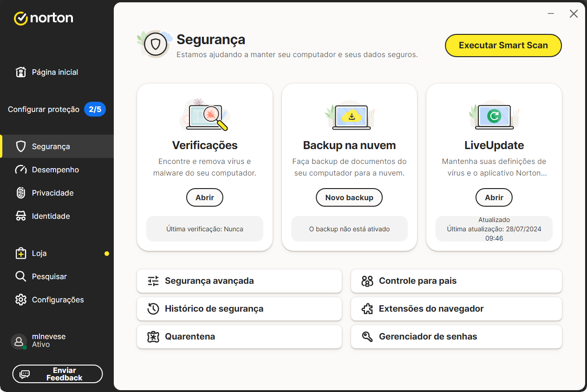The width and height of the screenshot is (587, 392).
Task: Start a Novo backup
Action: click(x=349, y=197)
